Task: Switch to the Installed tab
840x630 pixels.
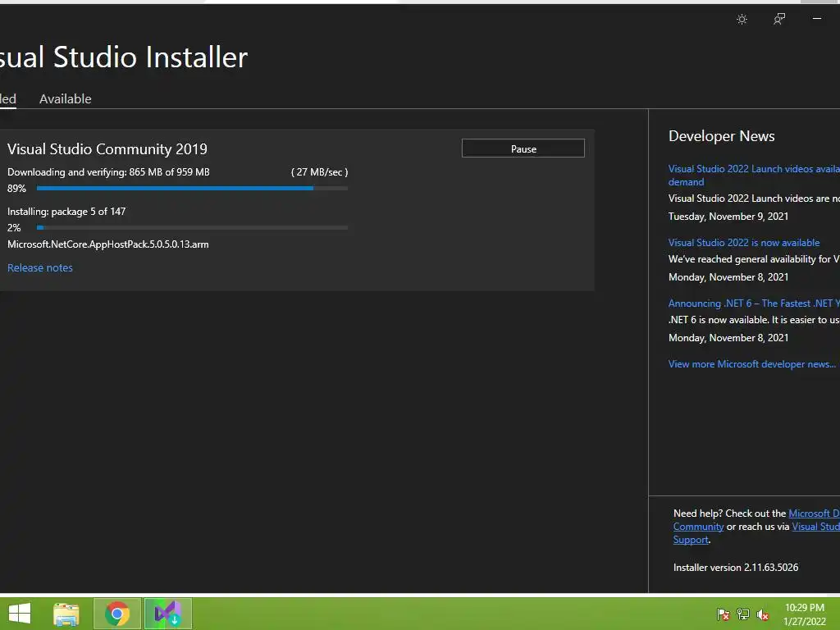Action: 8,99
